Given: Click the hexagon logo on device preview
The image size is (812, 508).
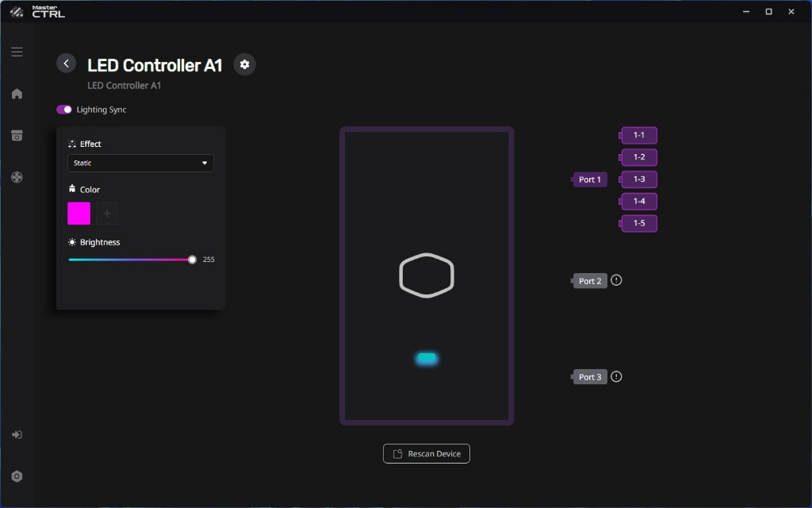Looking at the screenshot, I should point(427,275).
